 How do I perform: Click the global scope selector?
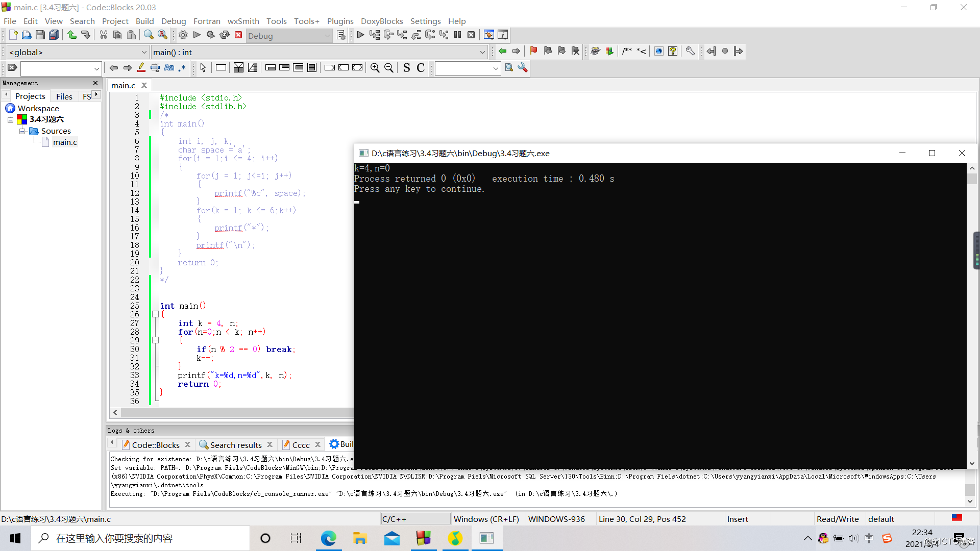(x=75, y=51)
